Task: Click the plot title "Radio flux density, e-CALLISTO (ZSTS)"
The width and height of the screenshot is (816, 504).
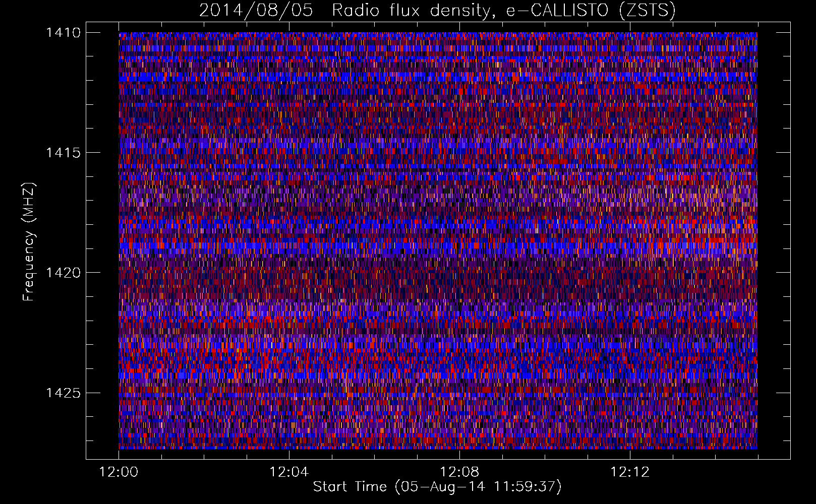Action: (504, 10)
